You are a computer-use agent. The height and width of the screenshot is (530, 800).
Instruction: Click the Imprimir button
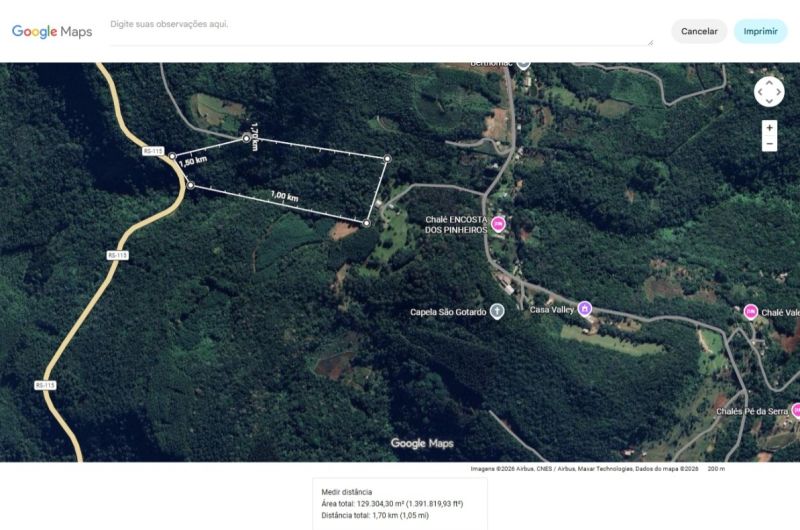point(760,31)
